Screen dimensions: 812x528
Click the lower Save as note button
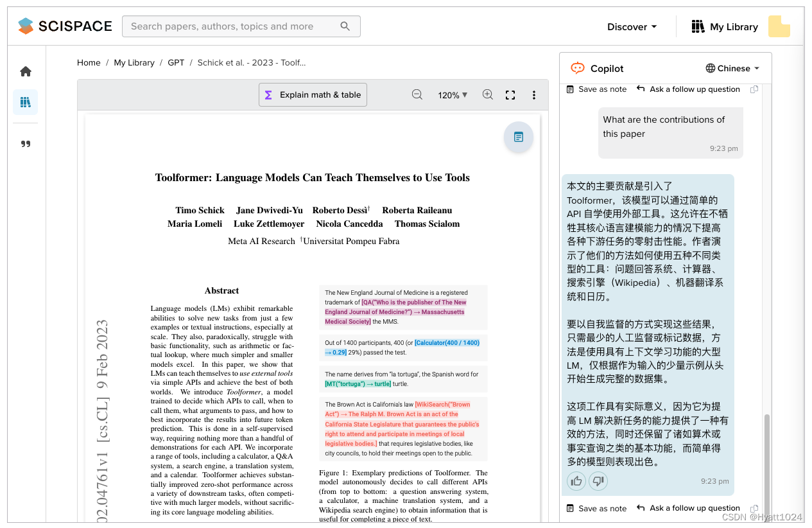coord(596,508)
